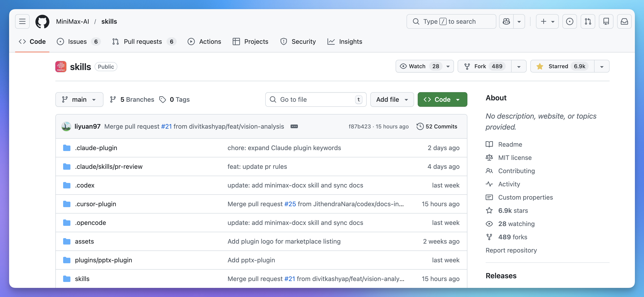Open the .cursor-plugin folder
The width and height of the screenshot is (644, 297).
[x=95, y=204]
